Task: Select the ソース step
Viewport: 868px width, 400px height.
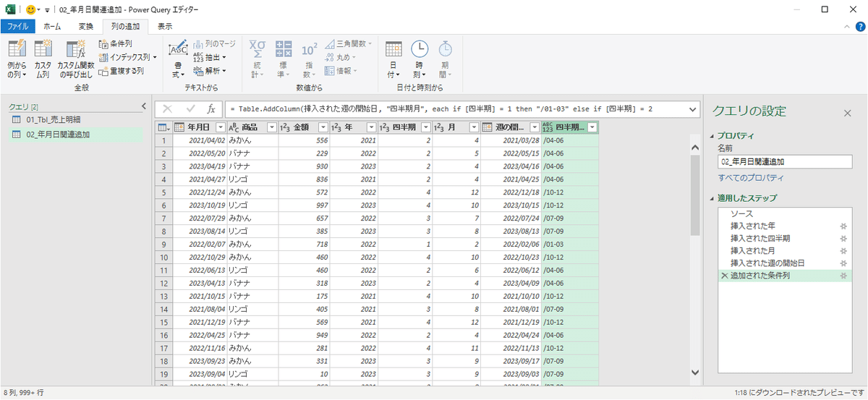Action: point(785,214)
